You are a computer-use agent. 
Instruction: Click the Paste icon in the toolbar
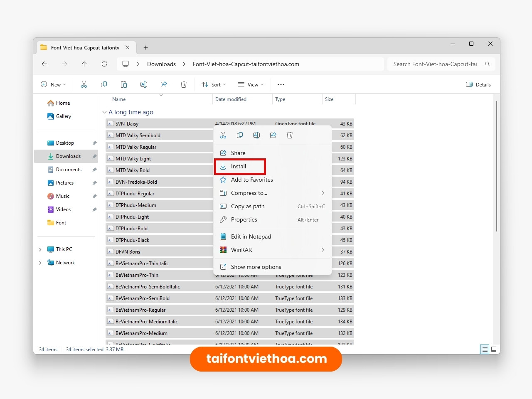click(124, 84)
